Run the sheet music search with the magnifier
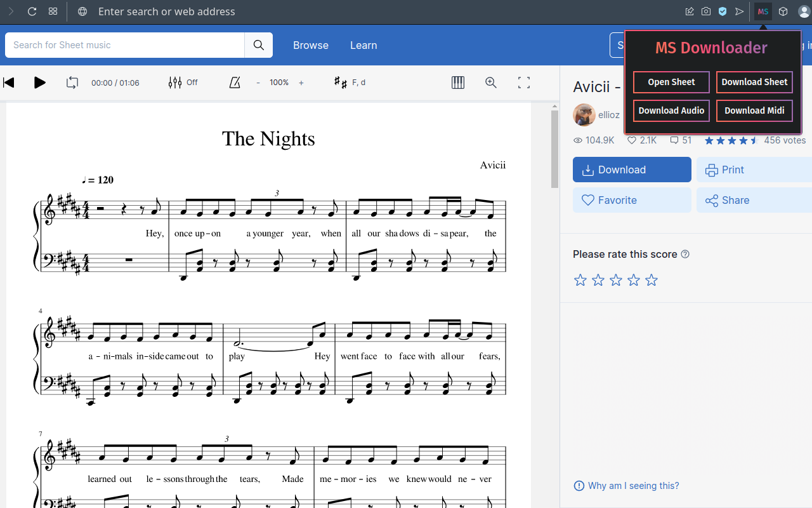Image resolution: width=812 pixels, height=508 pixels. (x=258, y=45)
